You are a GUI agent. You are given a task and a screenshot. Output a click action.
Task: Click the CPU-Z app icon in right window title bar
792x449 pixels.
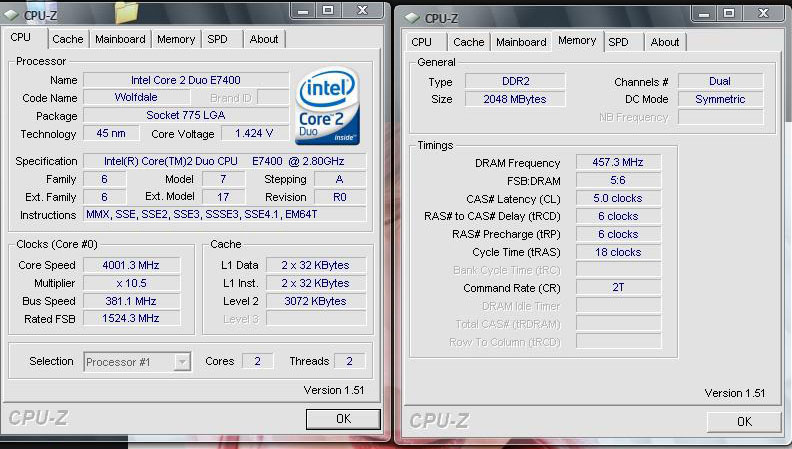pyautogui.click(x=412, y=18)
